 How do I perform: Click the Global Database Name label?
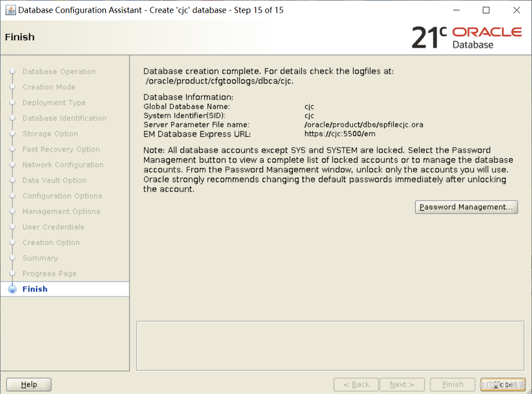(x=187, y=107)
